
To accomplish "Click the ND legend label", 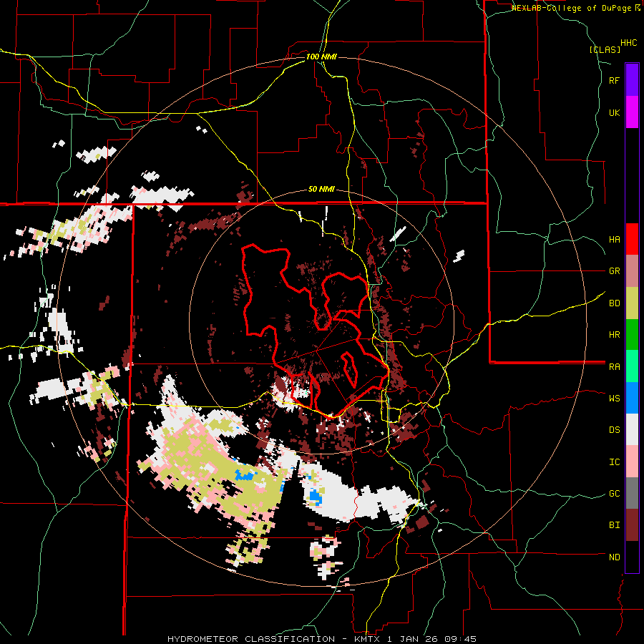I will 614,557.
